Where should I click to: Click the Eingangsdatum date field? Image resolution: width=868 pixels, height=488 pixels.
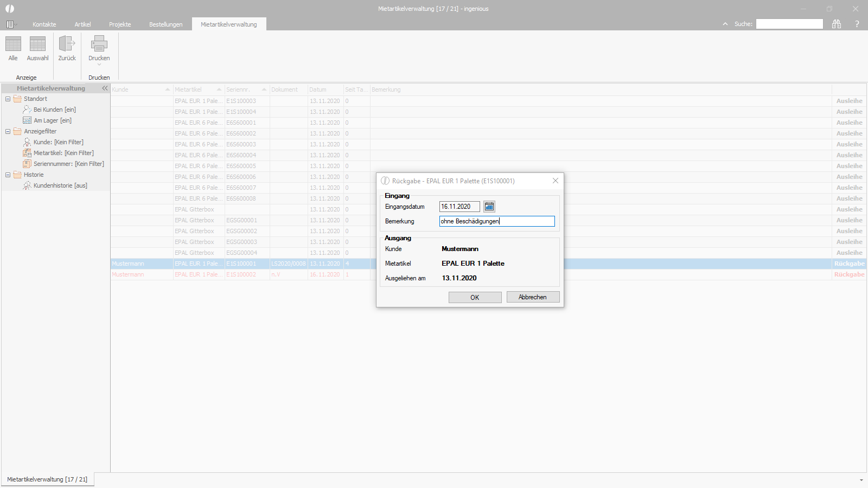459,207
